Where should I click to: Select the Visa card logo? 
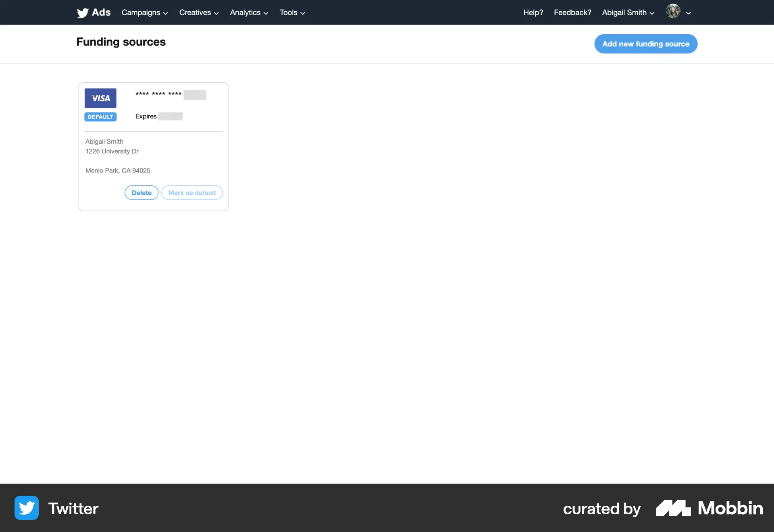[100, 98]
